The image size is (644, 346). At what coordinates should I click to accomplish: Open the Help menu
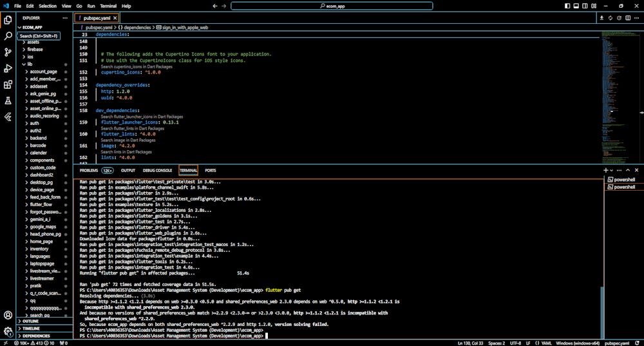tap(126, 6)
